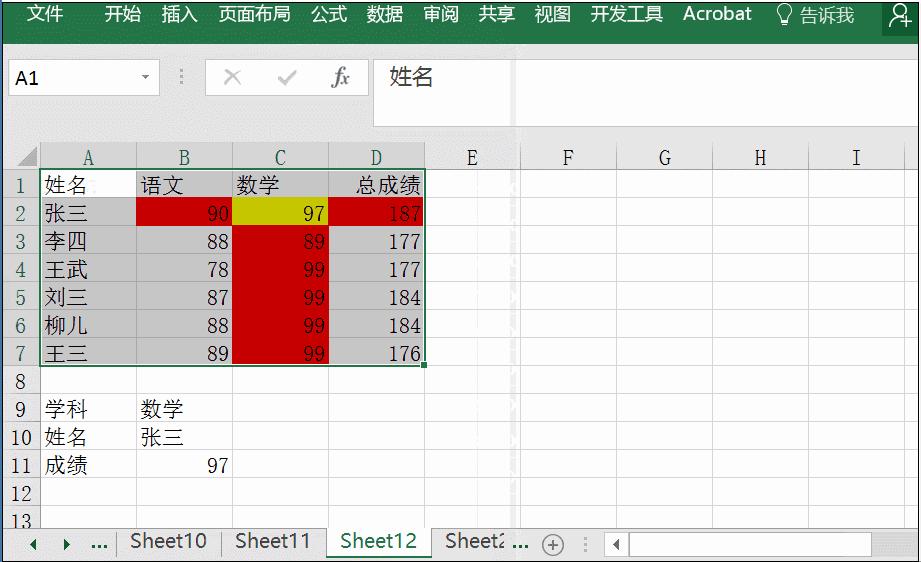Click the red cell with 187
Image resolution: width=921 pixels, height=562 pixels.
point(376,213)
